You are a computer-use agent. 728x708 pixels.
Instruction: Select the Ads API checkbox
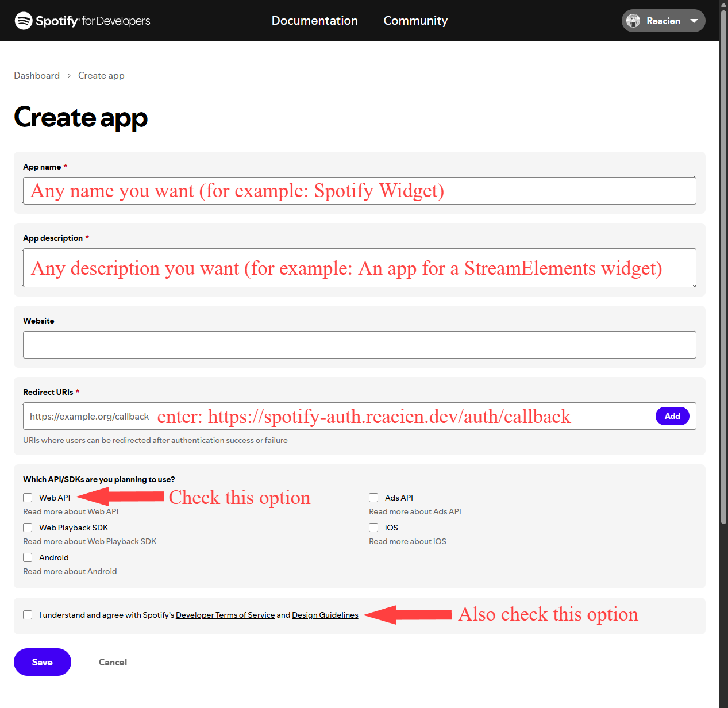[373, 498]
